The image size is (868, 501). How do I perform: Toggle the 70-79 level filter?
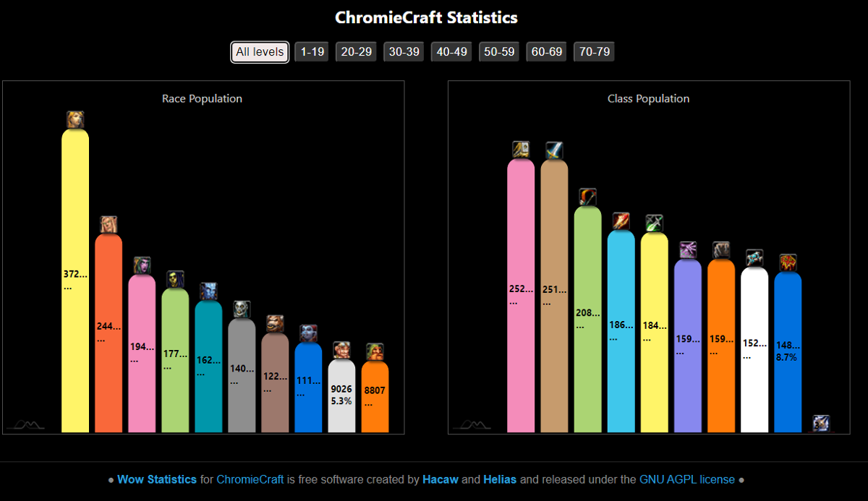(593, 51)
